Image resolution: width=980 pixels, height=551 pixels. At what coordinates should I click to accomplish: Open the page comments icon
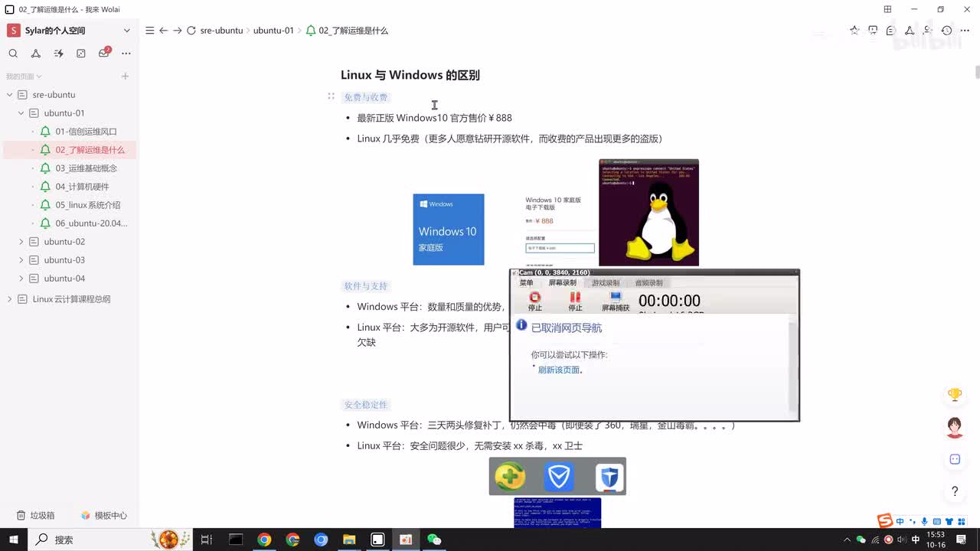pos(891,31)
